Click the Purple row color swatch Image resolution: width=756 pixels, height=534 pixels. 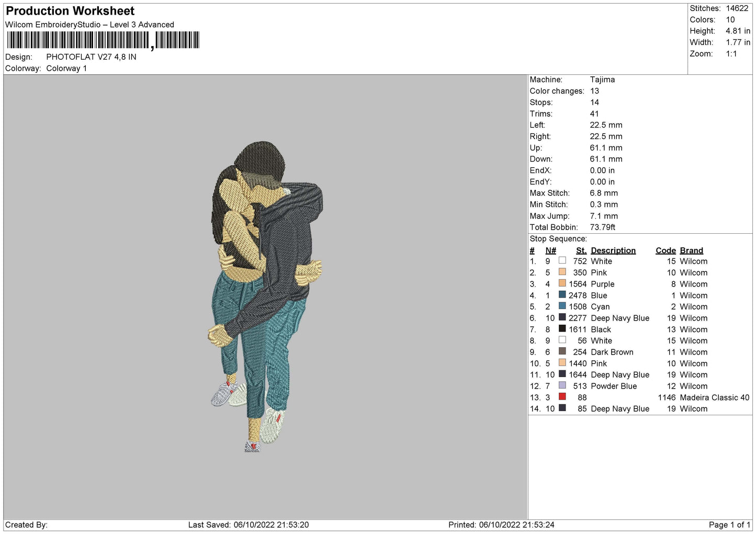(x=562, y=283)
